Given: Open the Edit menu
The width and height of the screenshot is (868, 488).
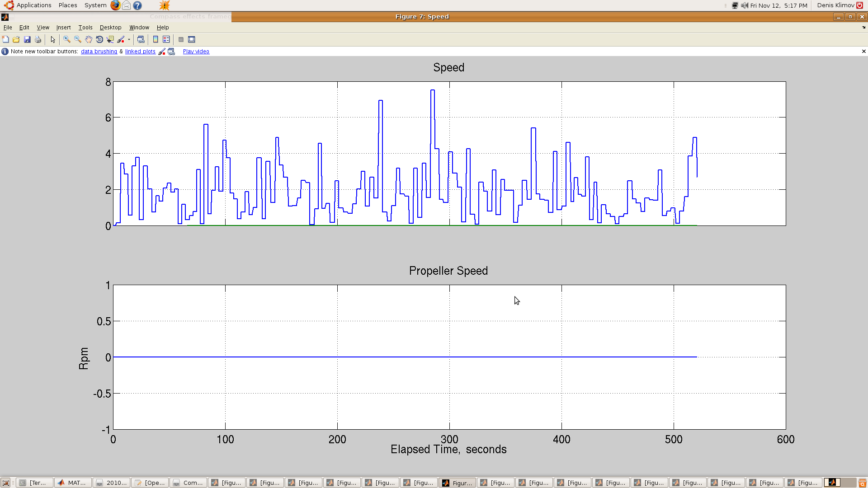Looking at the screenshot, I should 24,28.
